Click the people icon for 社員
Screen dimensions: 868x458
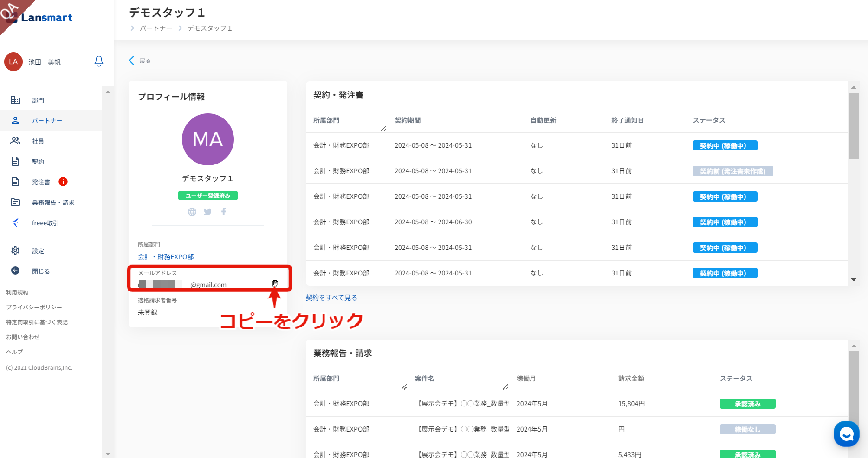(x=15, y=141)
